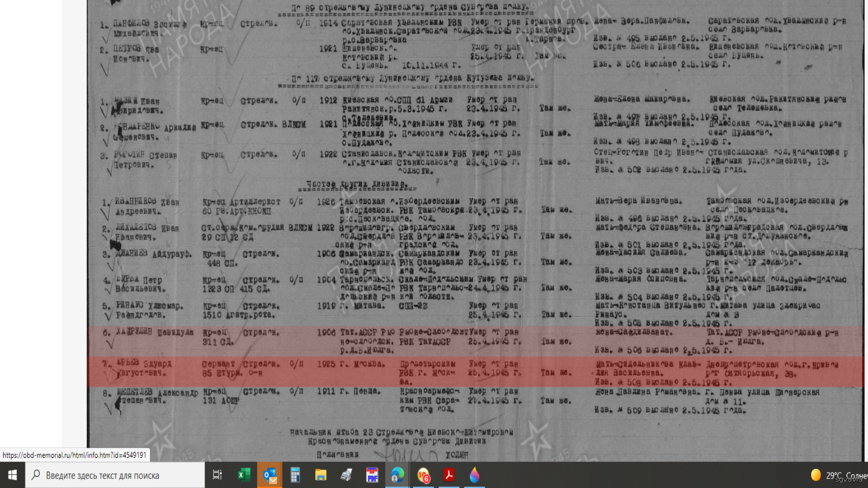
Task: Click '448 СП' under ЖАНИЕВ's rank
Action: (x=222, y=263)
